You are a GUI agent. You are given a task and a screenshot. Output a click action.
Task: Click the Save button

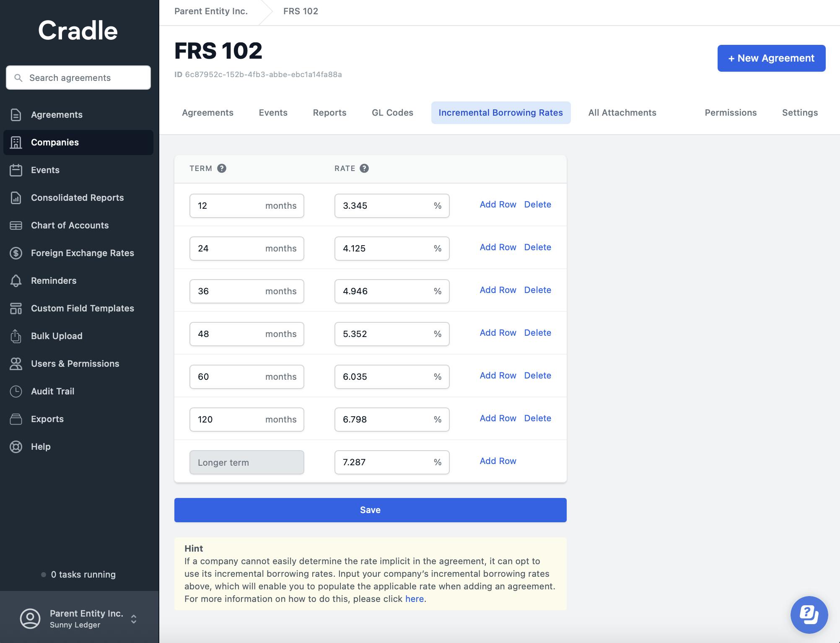click(370, 510)
